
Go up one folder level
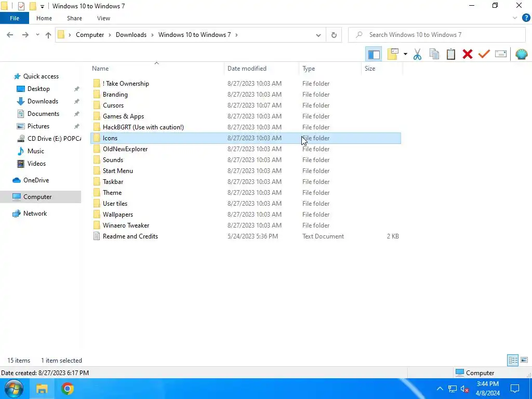[x=48, y=35]
